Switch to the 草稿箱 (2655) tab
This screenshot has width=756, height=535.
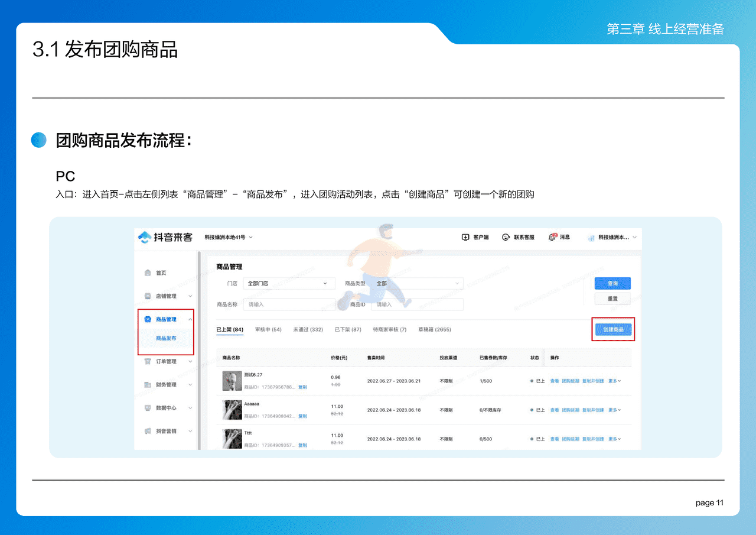point(435,329)
